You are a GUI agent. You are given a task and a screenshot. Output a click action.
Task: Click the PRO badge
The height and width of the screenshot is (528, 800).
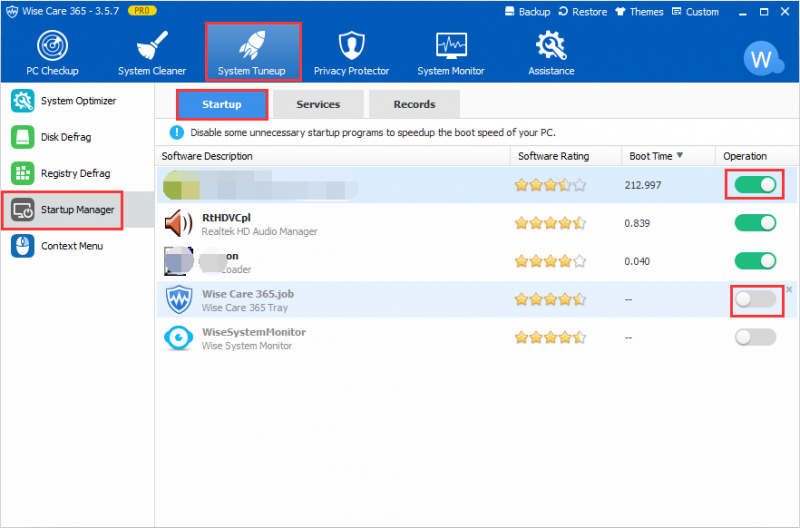tap(142, 11)
